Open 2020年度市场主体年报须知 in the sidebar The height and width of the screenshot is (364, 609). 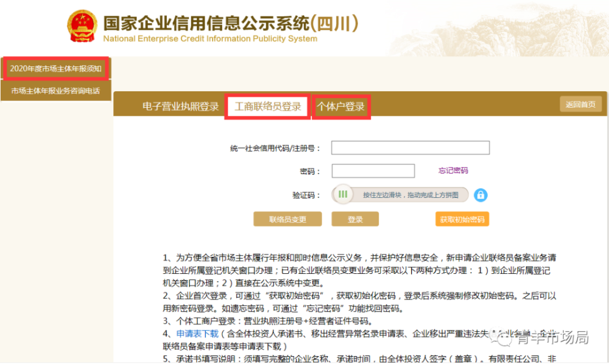coord(56,69)
